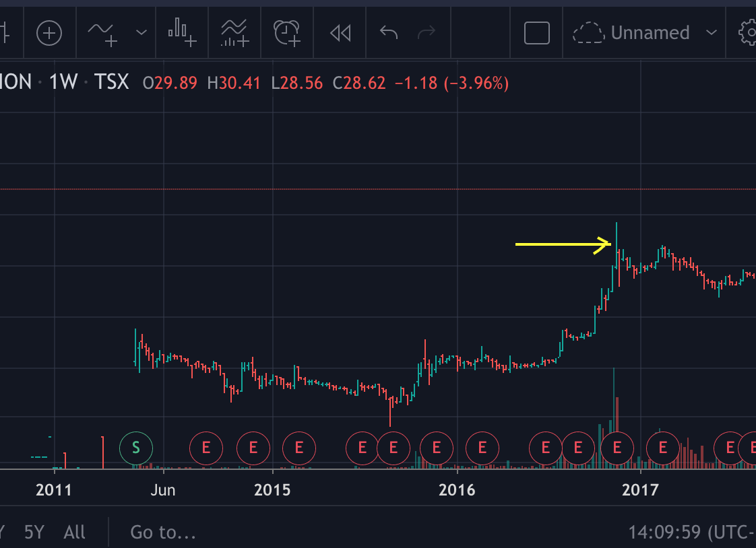This screenshot has height=548, width=756.
Task: Click the −1.18 (−3.96%) change value
Action: coord(451,83)
